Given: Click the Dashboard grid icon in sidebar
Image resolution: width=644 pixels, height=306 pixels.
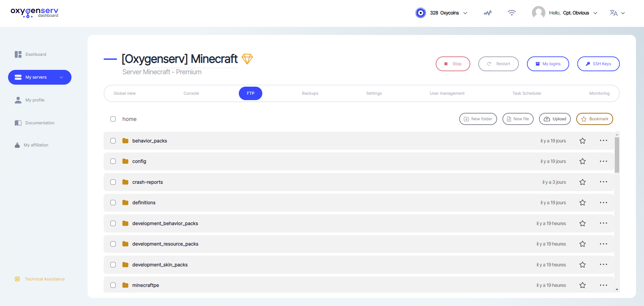Looking at the screenshot, I should [18, 54].
